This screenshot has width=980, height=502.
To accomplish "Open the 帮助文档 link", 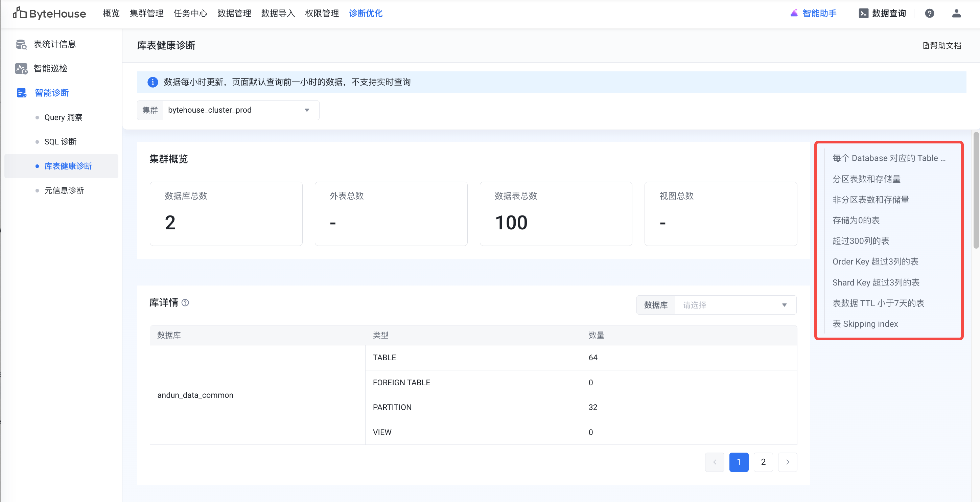I will (x=942, y=46).
